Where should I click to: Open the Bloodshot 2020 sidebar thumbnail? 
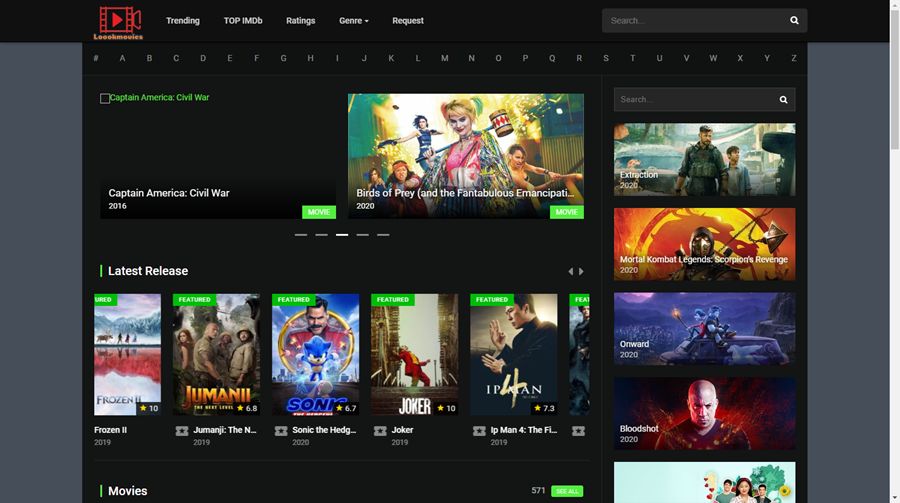(704, 413)
